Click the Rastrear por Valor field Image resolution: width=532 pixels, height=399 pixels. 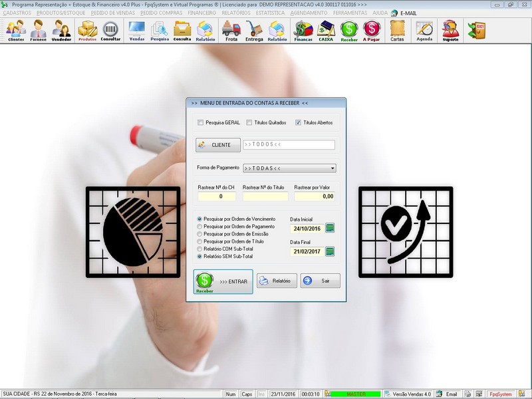click(314, 196)
